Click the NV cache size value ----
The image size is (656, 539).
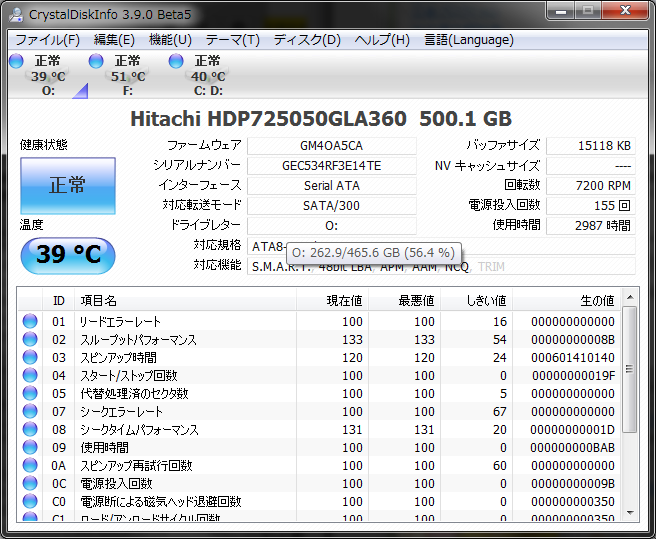point(591,166)
